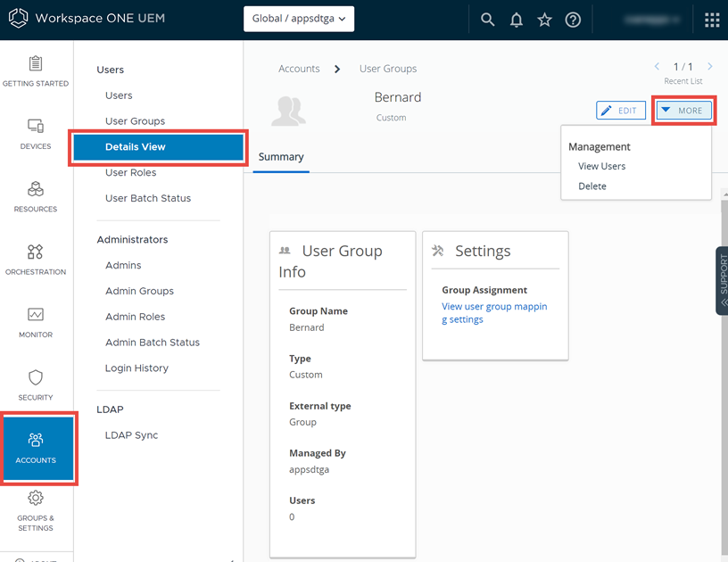The width and height of the screenshot is (728, 562).
Task: Open the help question mark icon
Action: pyautogui.click(x=573, y=20)
